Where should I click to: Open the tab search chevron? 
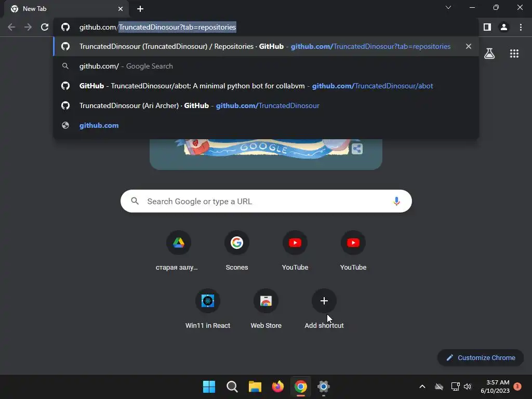(448, 7)
